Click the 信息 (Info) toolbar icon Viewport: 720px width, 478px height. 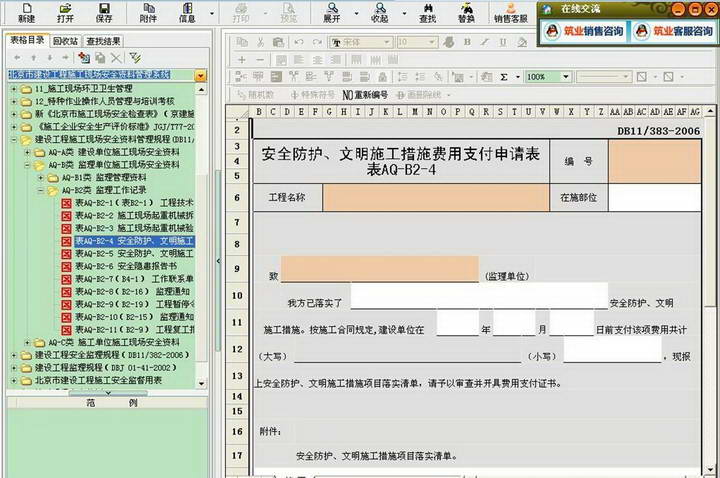(x=187, y=13)
